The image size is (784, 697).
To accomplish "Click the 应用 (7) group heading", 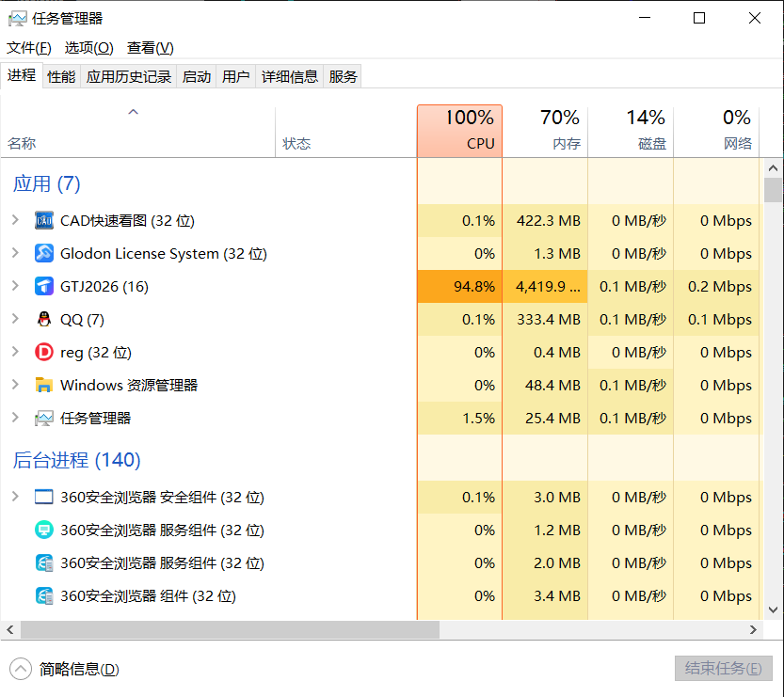I will (x=46, y=183).
